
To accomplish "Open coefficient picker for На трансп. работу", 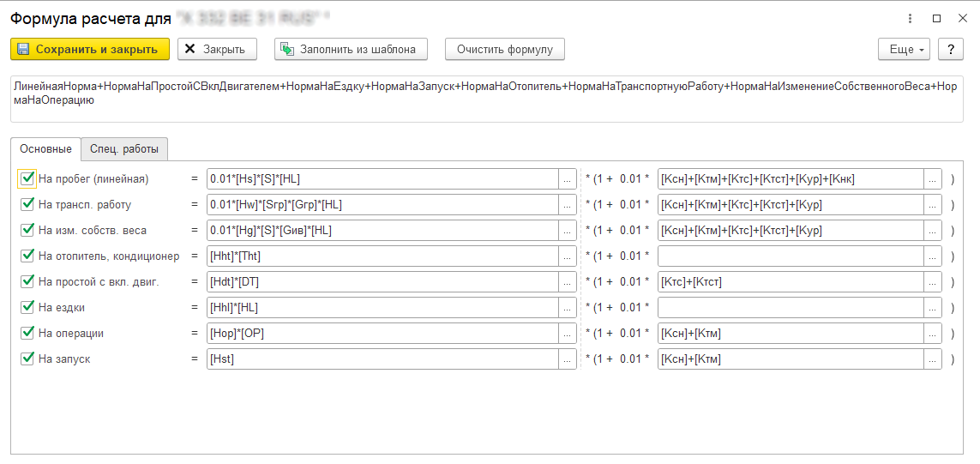I will (x=933, y=205).
